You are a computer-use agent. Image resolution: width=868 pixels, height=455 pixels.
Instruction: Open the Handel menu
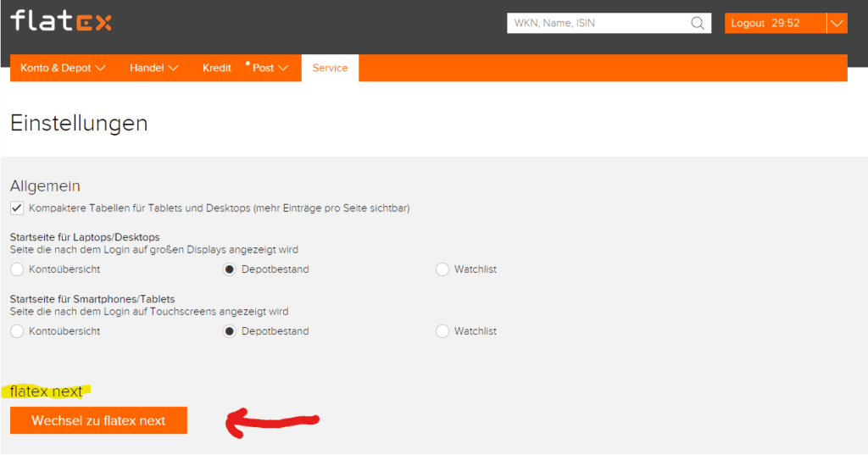[154, 68]
